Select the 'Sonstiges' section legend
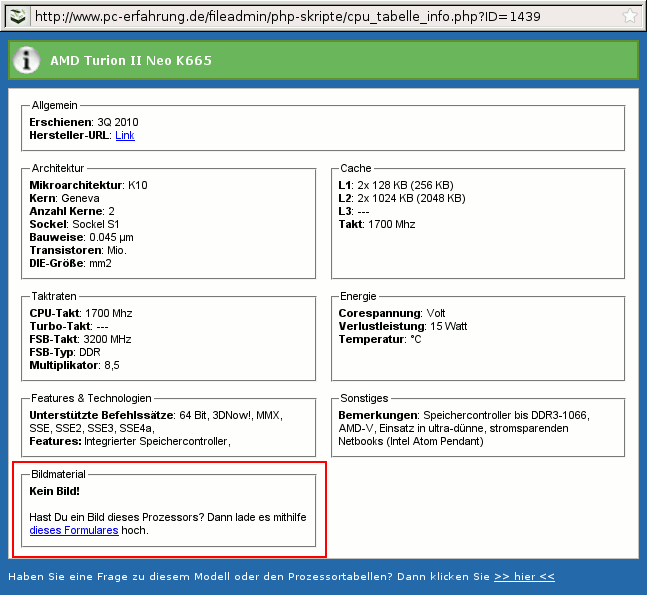 pyautogui.click(x=364, y=398)
